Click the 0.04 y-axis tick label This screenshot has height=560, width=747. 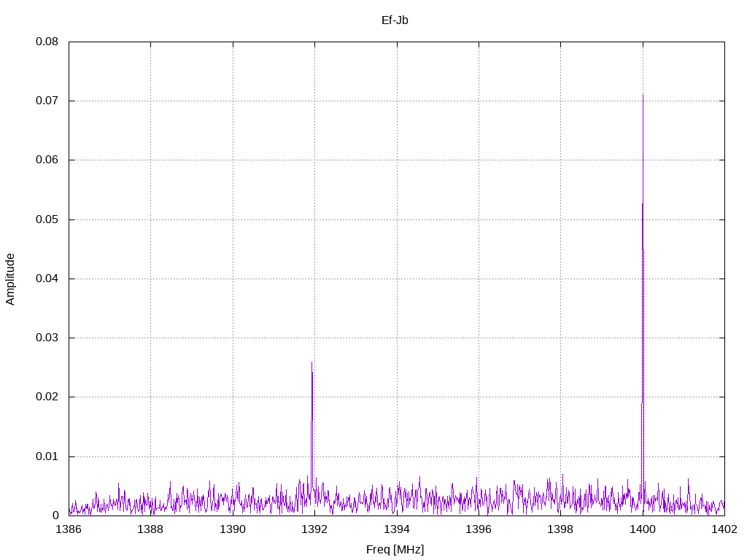coord(47,278)
